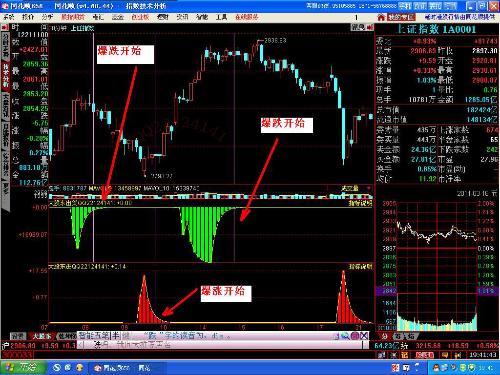
Task: Select the 设置 tab at the chart's bottom left
Action: point(18,336)
